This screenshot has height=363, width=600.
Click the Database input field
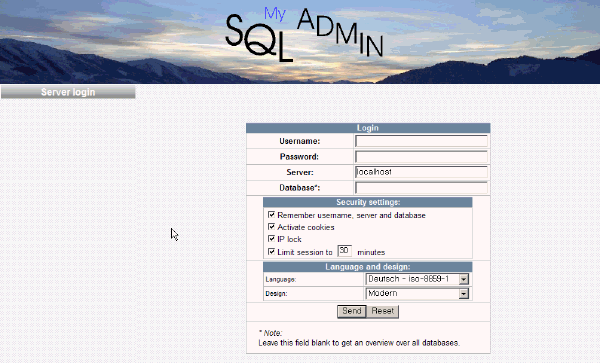421,188
